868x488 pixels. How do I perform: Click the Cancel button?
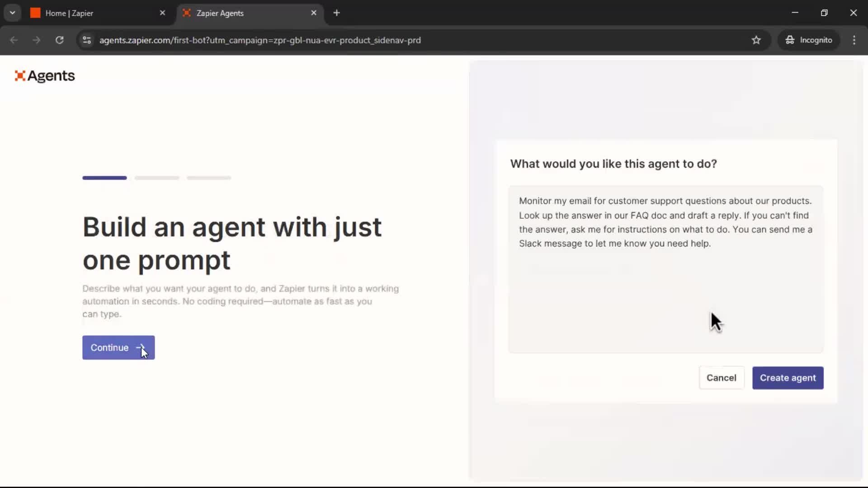click(x=722, y=378)
